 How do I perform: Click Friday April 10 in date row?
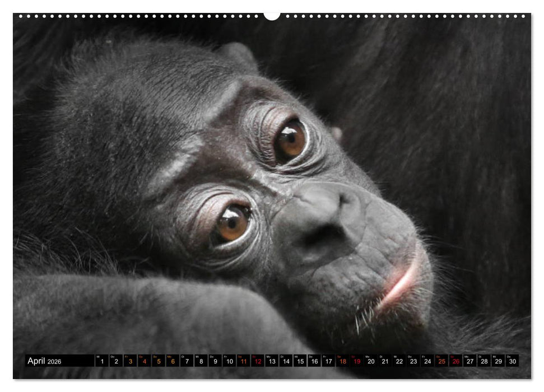pyautogui.click(x=229, y=361)
